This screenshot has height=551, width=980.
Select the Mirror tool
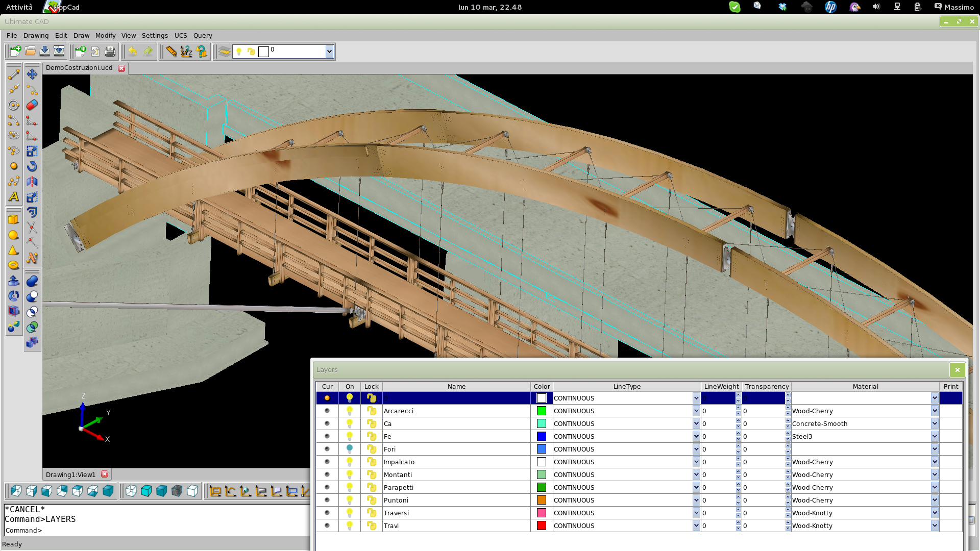point(32,182)
